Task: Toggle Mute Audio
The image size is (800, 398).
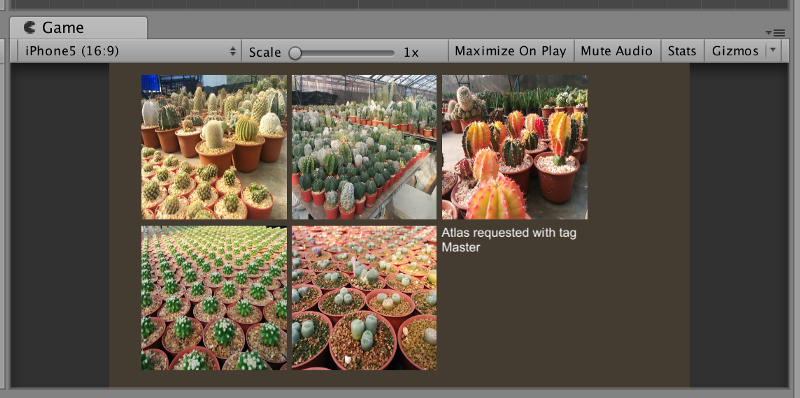Action: click(617, 51)
